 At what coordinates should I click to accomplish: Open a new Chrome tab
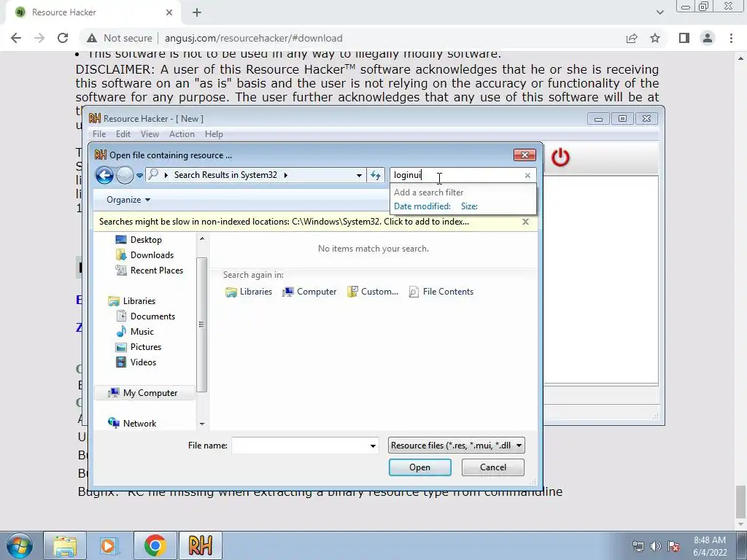(x=197, y=12)
